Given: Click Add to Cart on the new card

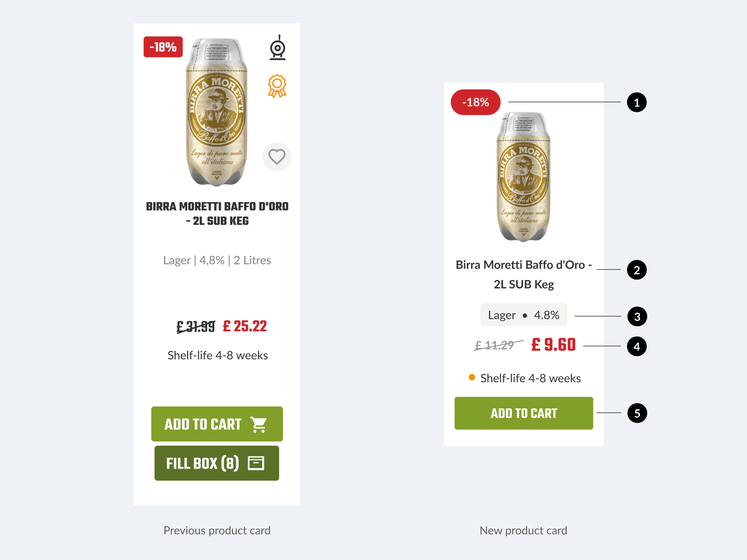Looking at the screenshot, I should tap(523, 413).
